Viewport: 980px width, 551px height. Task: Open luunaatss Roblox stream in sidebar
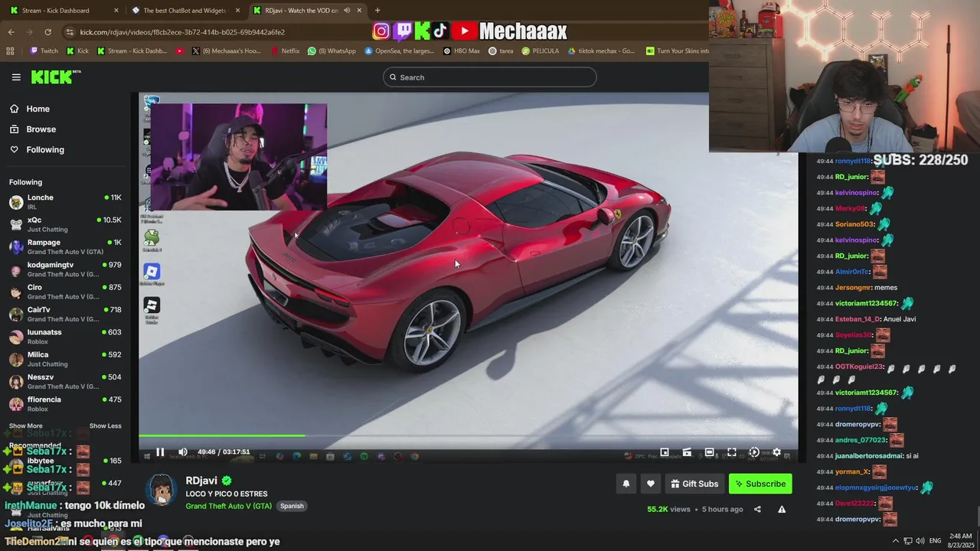(x=65, y=337)
